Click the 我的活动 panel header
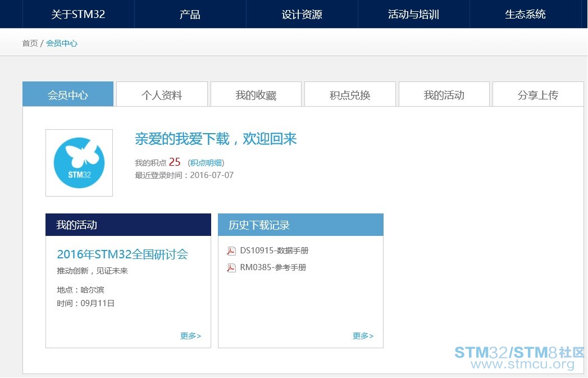The image size is (588, 378). (128, 225)
